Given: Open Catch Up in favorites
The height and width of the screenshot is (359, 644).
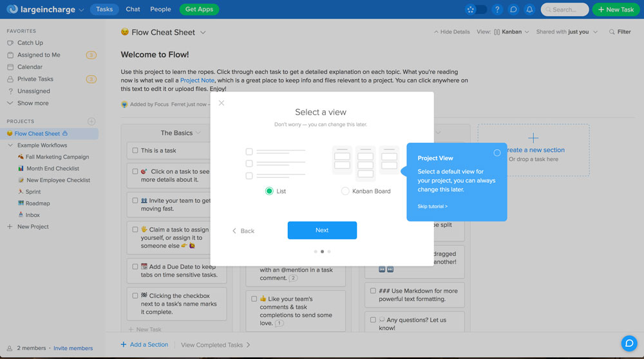Looking at the screenshot, I should point(30,42).
